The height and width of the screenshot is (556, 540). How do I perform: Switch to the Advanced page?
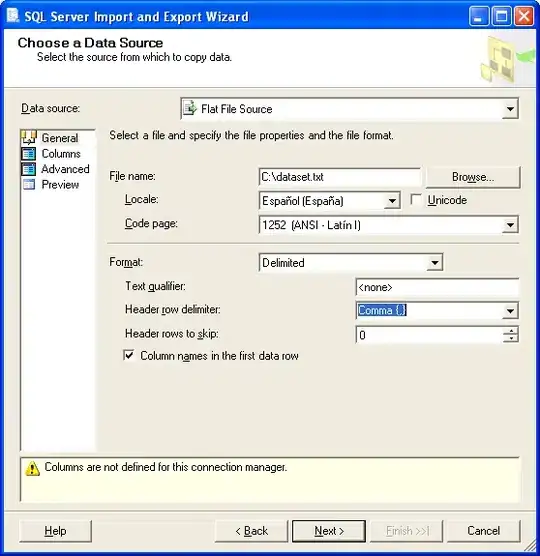(x=65, y=169)
